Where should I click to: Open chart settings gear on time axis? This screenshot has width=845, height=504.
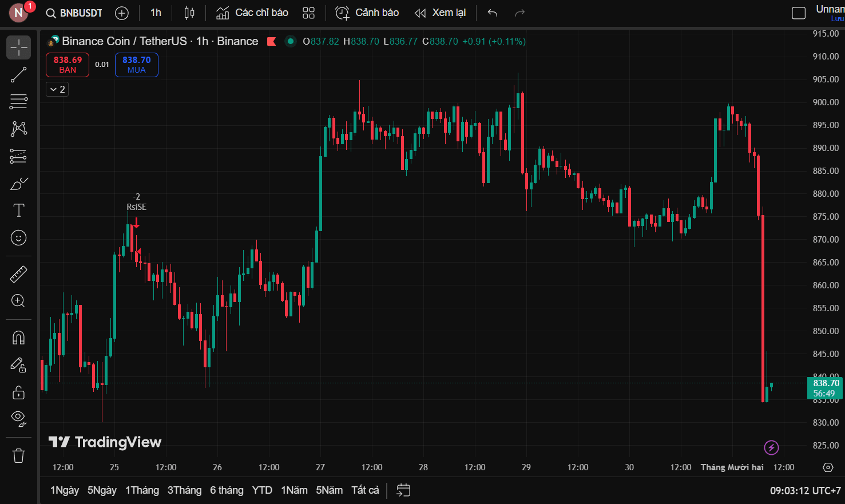(x=828, y=467)
